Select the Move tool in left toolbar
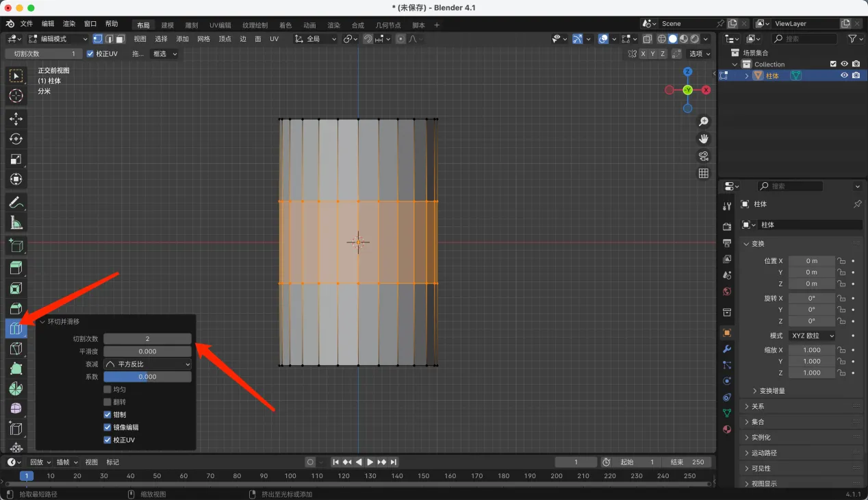868x500 pixels. (x=16, y=118)
